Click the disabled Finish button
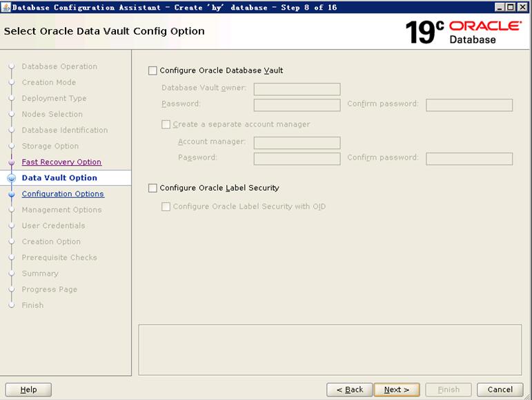The image size is (532, 400). click(x=449, y=390)
